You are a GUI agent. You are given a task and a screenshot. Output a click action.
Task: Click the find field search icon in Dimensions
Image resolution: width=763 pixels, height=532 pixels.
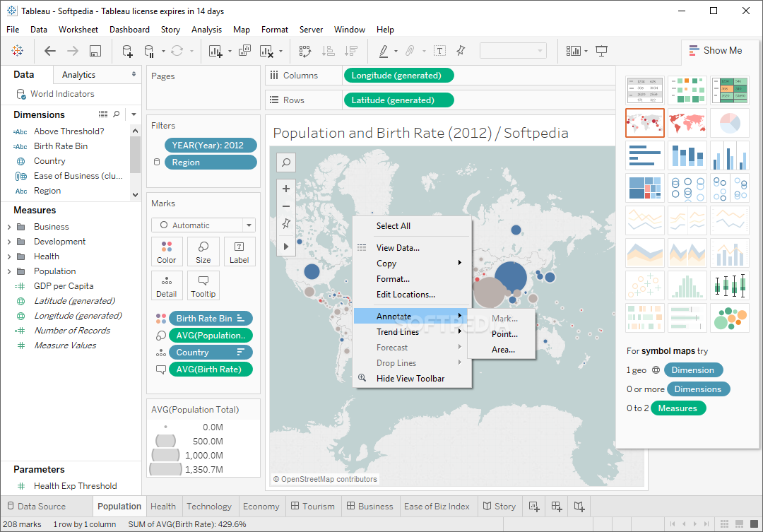(117, 114)
